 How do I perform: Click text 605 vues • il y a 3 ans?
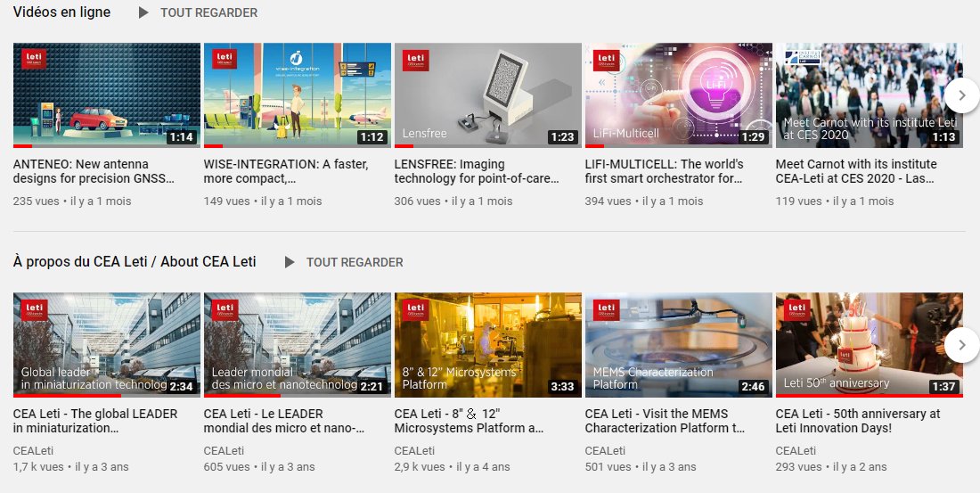click(259, 467)
